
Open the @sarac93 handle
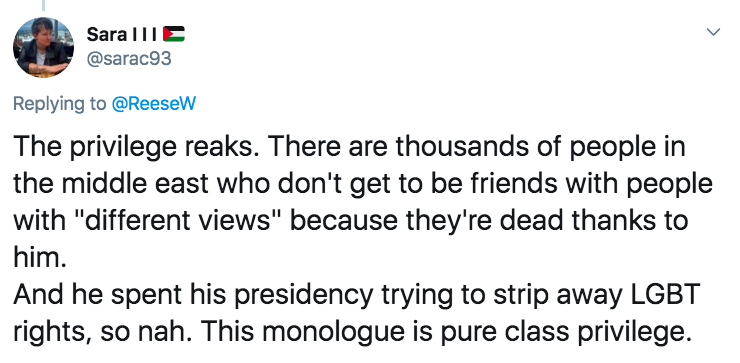pyautogui.click(x=129, y=59)
